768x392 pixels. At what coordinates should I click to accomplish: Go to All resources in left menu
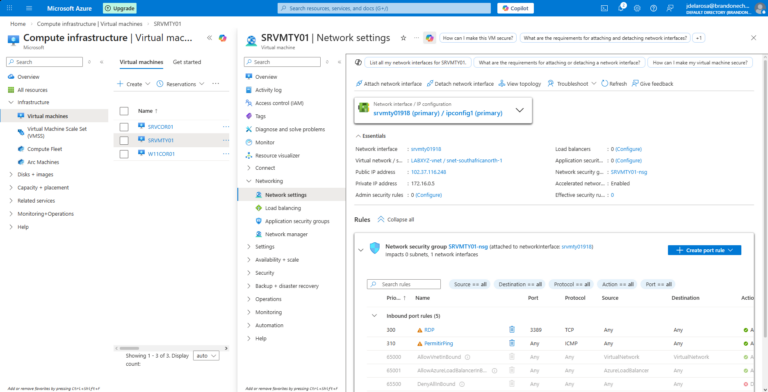click(32, 90)
